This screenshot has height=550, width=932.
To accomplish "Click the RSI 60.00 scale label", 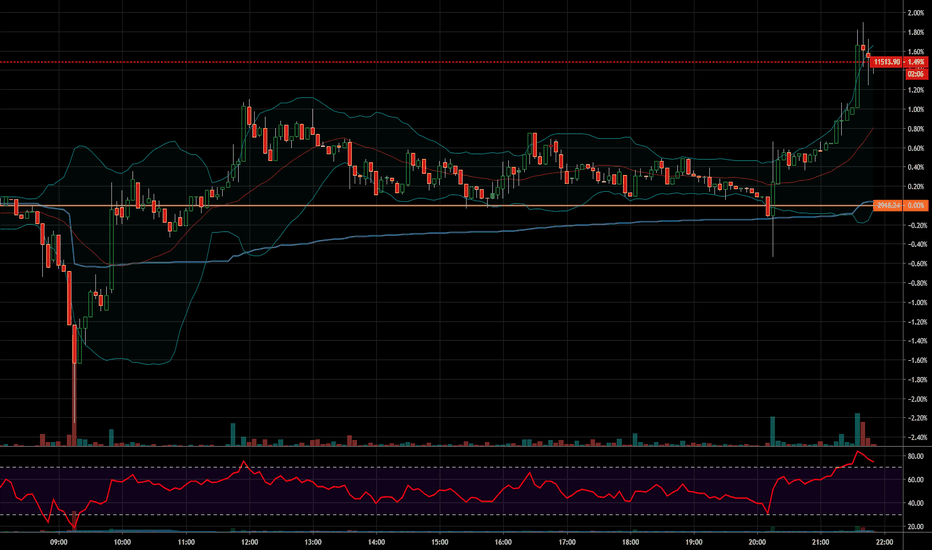I will [915, 479].
